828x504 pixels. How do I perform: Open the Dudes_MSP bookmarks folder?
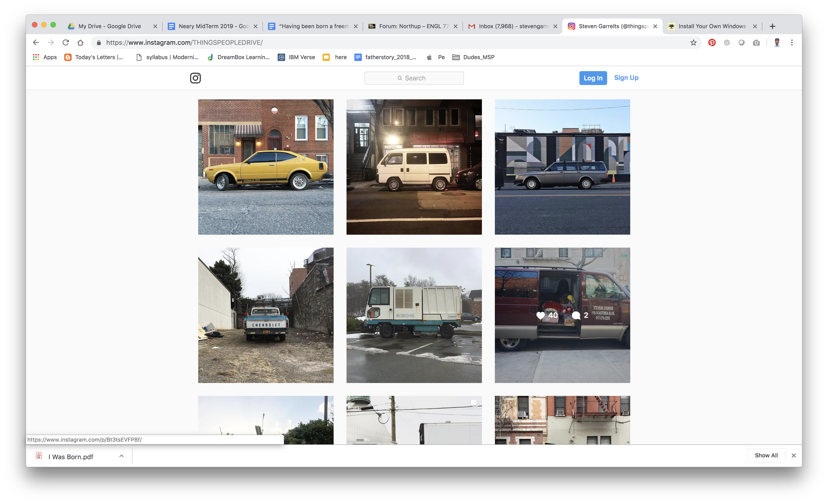click(474, 57)
